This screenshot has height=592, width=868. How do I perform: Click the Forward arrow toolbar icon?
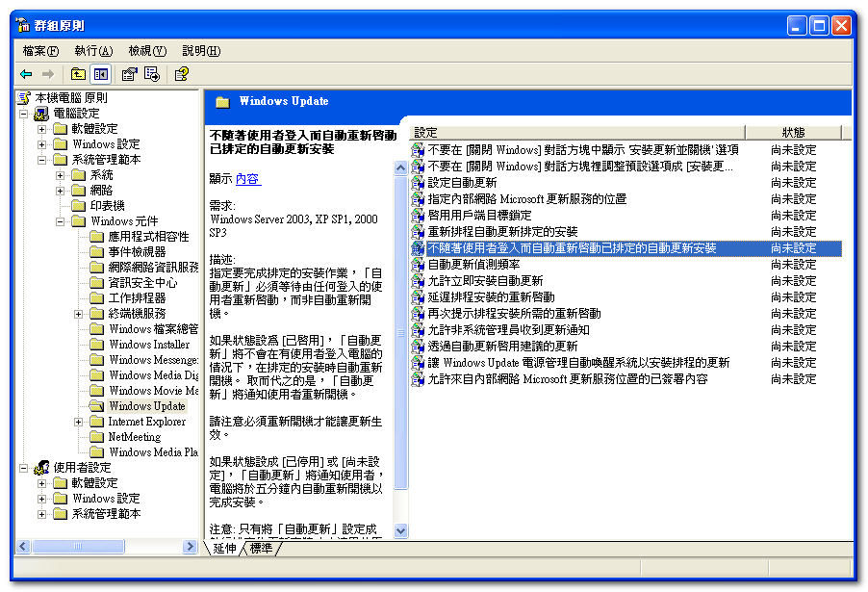pos(48,74)
